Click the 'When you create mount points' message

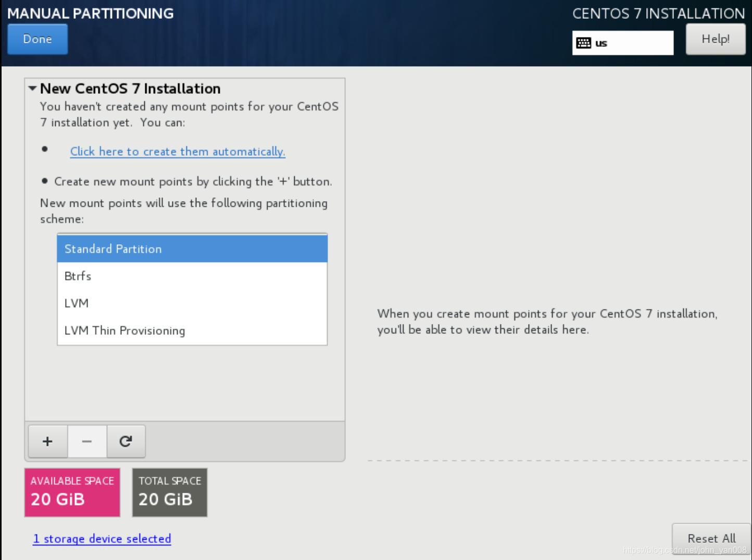547,321
